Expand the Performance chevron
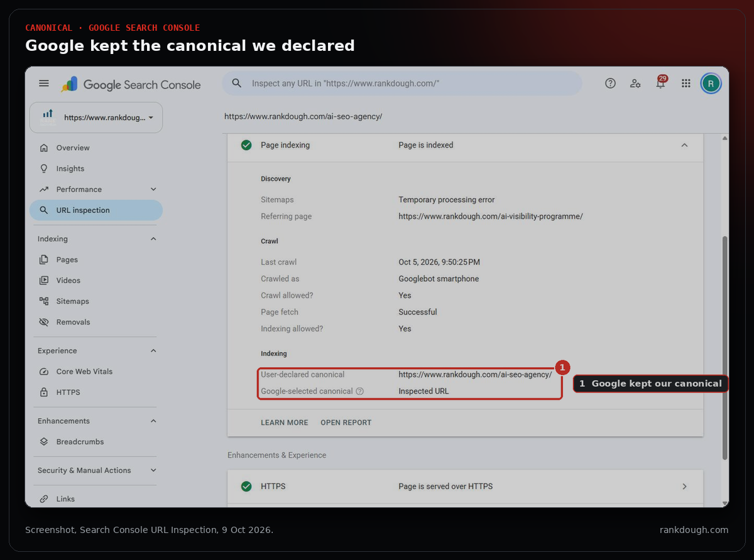Screen dimensions: 754x560 point(153,190)
